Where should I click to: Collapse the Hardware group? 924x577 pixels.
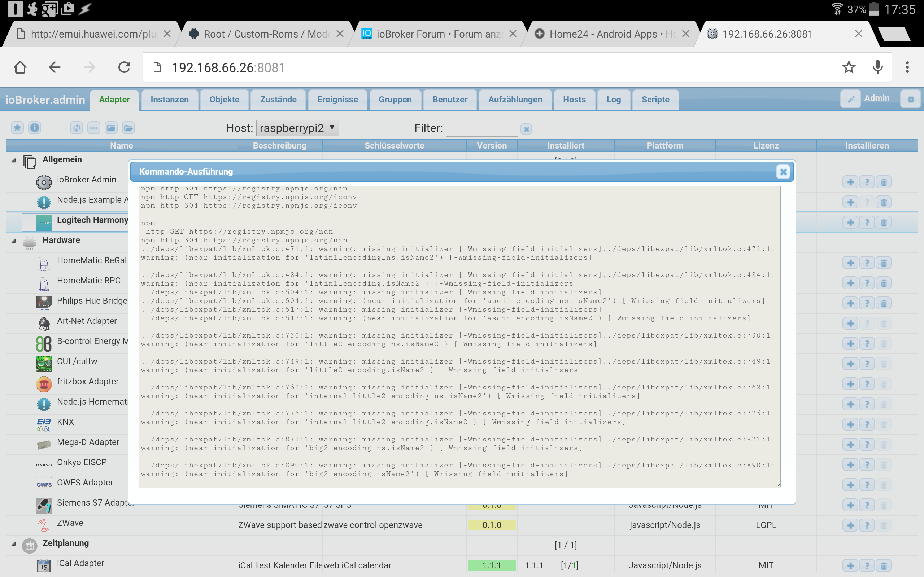point(14,241)
